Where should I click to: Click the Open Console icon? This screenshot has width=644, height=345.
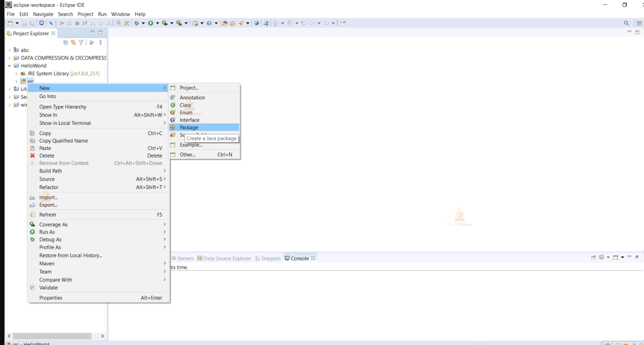(x=616, y=258)
